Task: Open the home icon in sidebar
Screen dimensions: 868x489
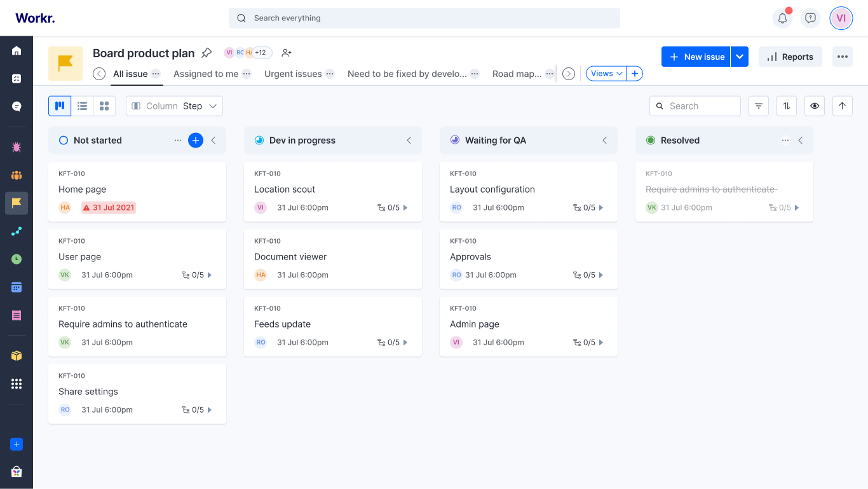Action: pos(17,51)
